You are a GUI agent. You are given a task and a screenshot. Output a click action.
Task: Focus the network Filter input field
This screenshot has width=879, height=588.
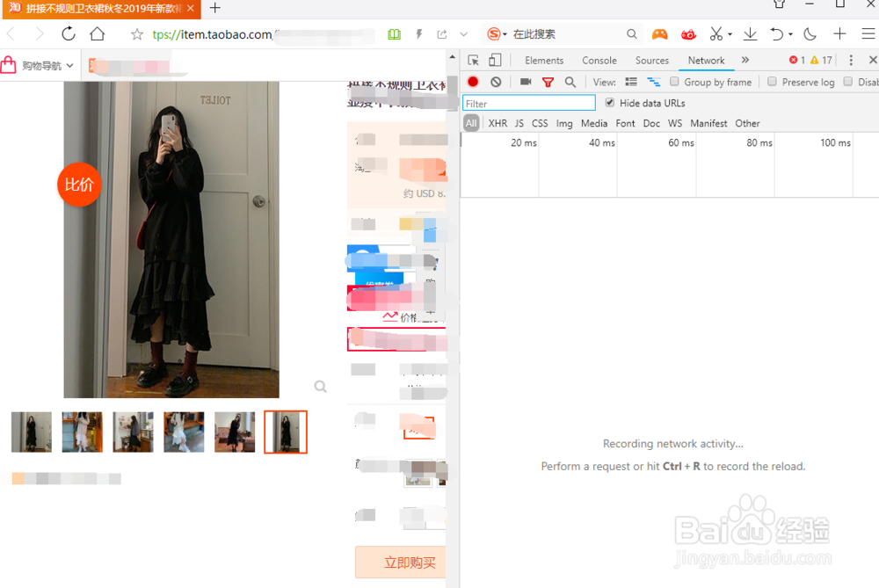point(528,103)
